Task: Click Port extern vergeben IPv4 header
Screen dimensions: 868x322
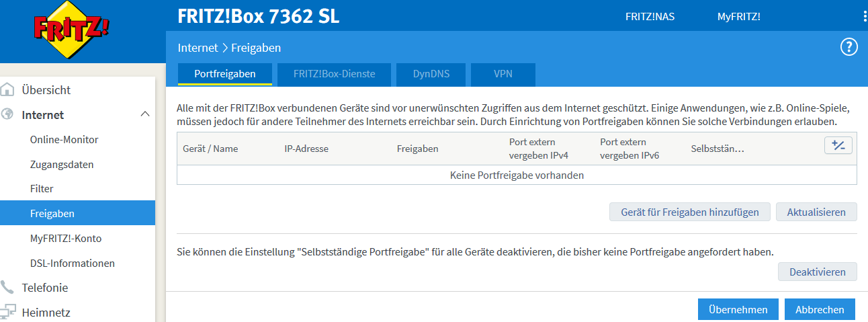Action: (x=539, y=149)
